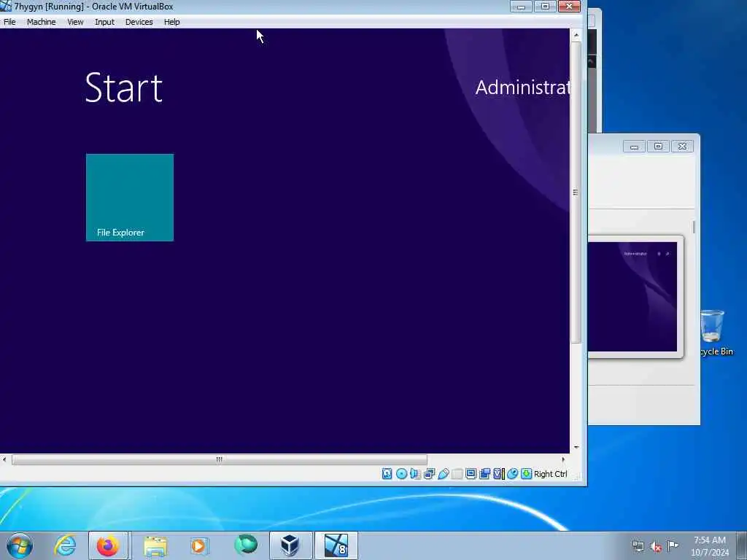Close the 7hygyn VirtualBox window

tap(569, 7)
